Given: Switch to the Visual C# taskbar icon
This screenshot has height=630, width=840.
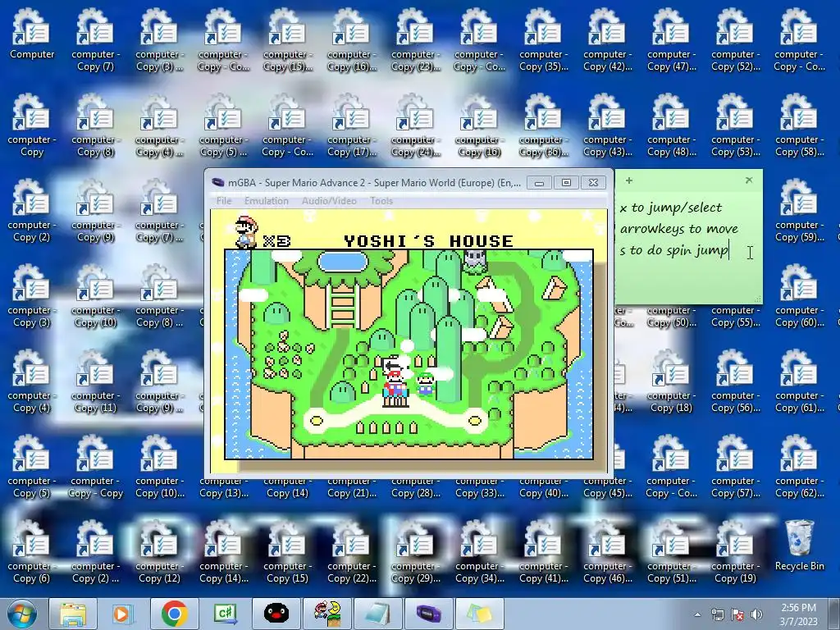Looking at the screenshot, I should (225, 614).
